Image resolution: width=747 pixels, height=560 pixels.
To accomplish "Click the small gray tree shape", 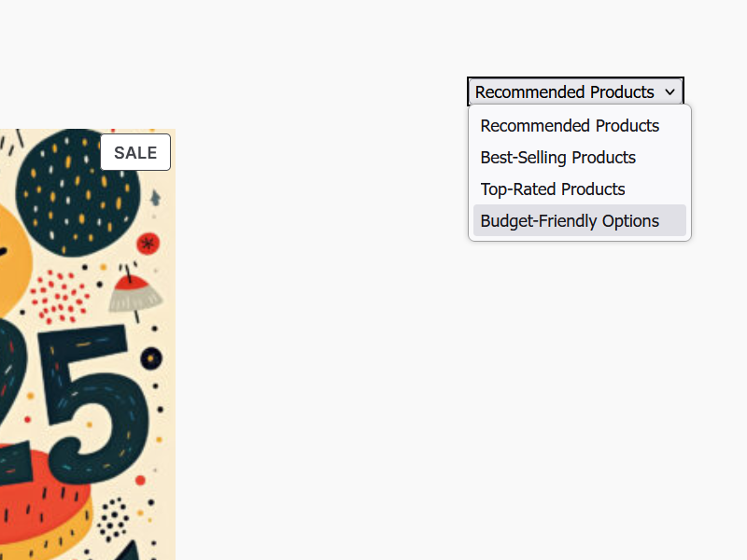I will tap(155, 197).
